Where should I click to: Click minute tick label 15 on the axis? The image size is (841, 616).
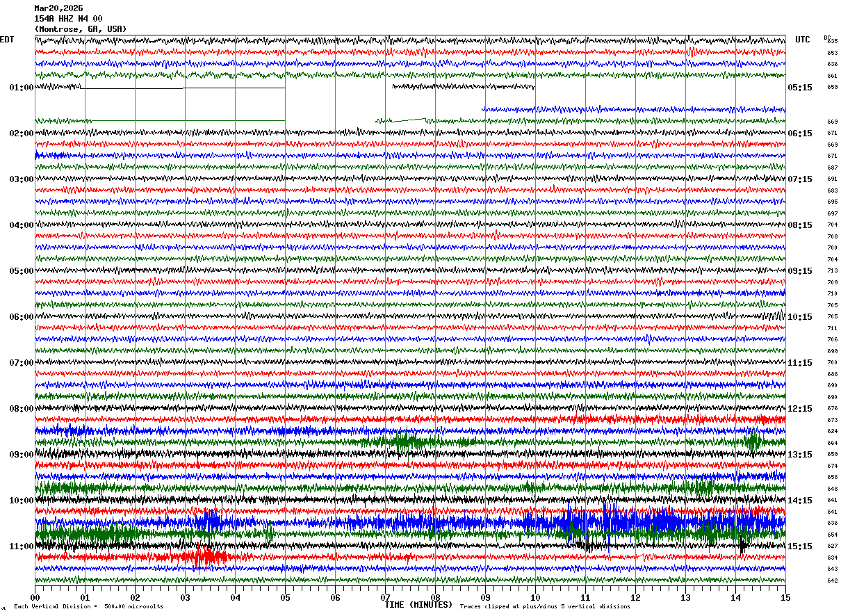785,597
